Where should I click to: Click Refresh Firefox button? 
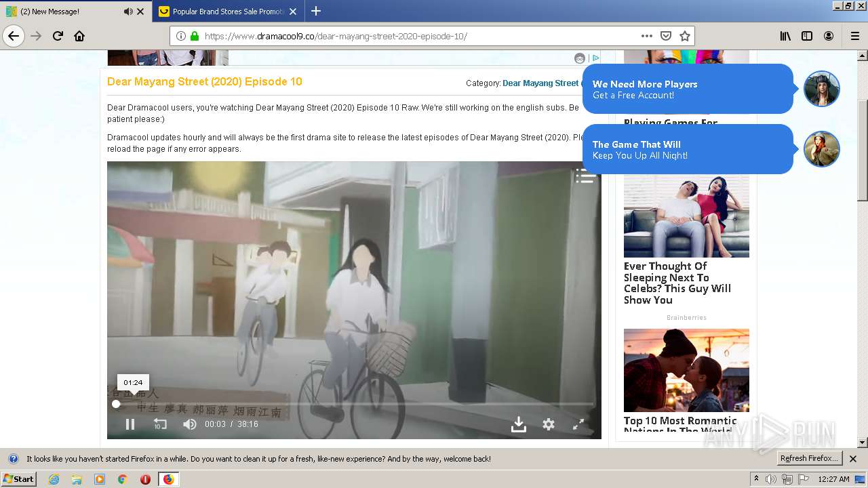809,459
